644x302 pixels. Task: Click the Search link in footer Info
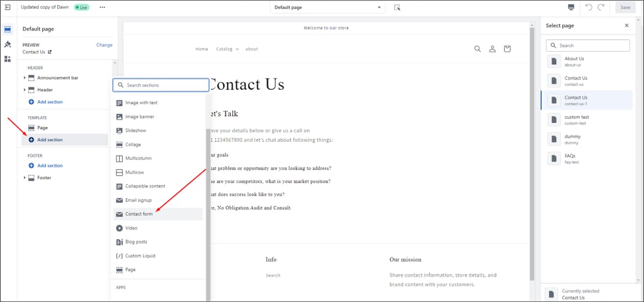pyautogui.click(x=273, y=275)
